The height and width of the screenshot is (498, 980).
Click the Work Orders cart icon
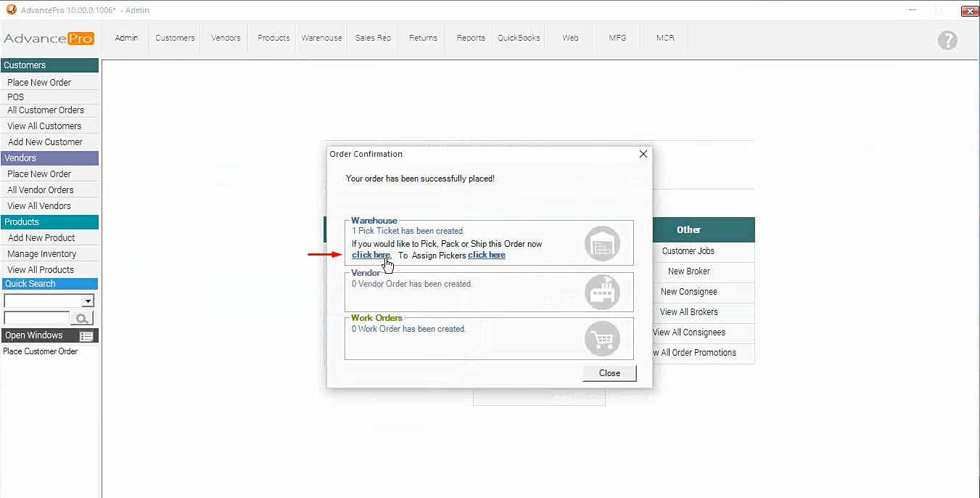coord(602,338)
